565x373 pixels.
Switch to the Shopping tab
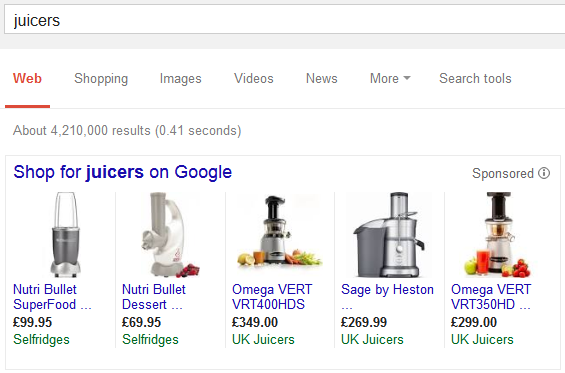click(x=101, y=79)
